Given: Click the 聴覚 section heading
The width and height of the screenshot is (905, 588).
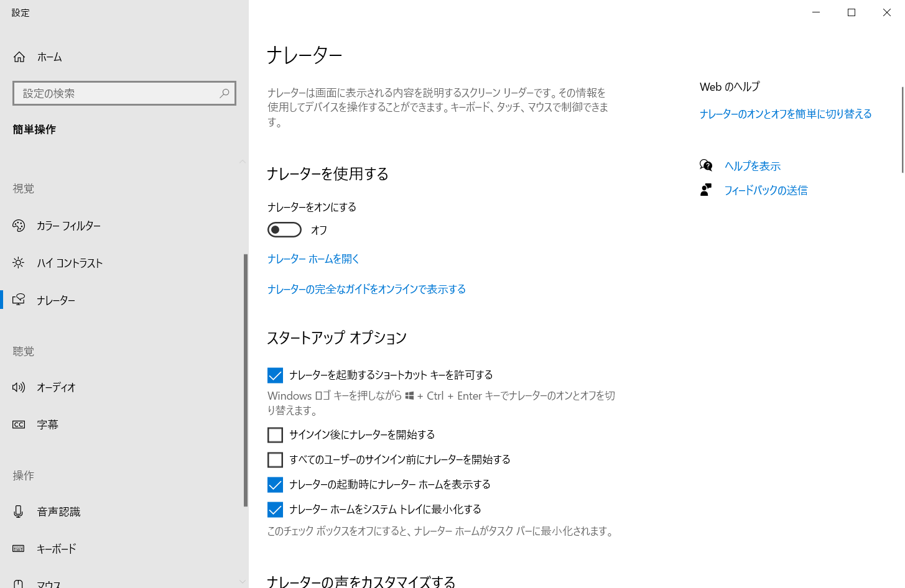Looking at the screenshot, I should click(24, 351).
